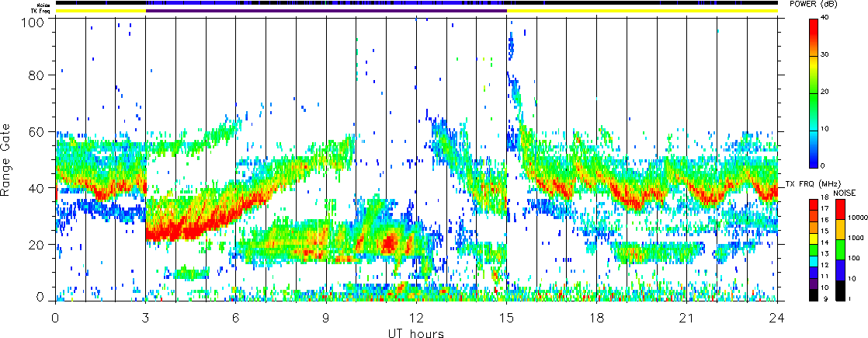
Task: Pick the cyan swatch in the TX FRQ legend
Action: (813, 261)
